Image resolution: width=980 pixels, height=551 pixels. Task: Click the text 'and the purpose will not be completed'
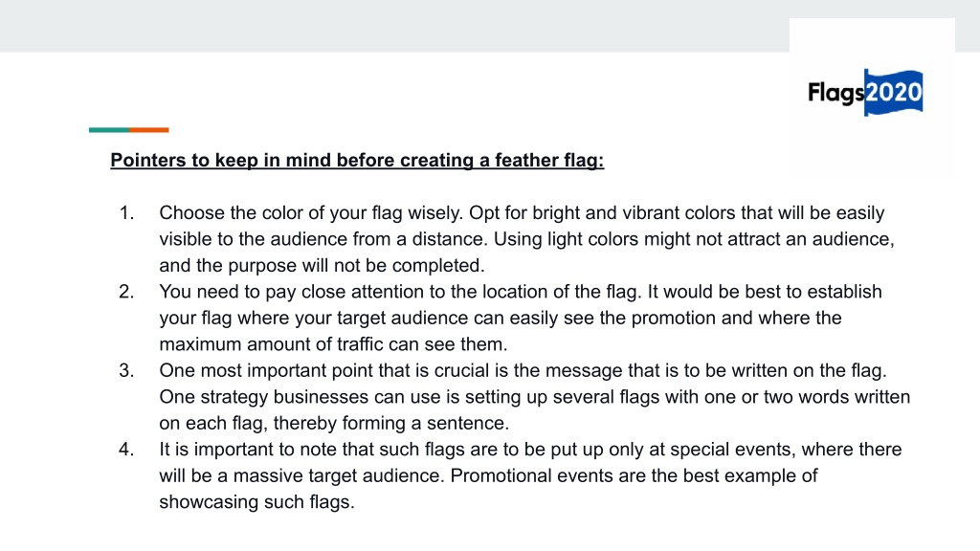click(322, 266)
